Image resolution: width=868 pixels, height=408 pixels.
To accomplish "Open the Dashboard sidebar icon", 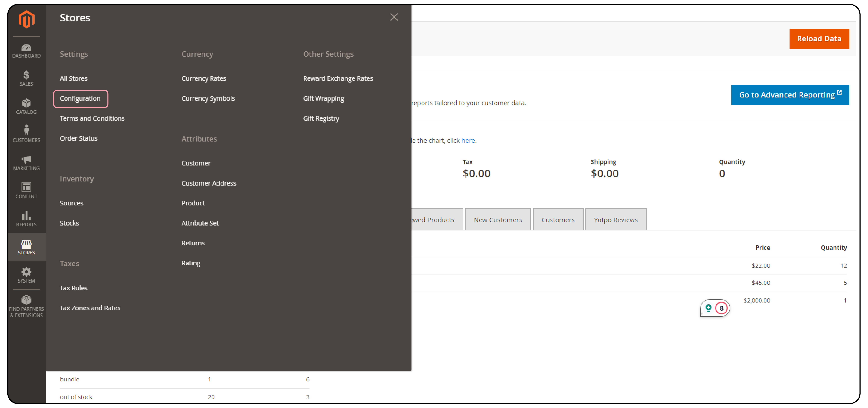I will click(27, 51).
